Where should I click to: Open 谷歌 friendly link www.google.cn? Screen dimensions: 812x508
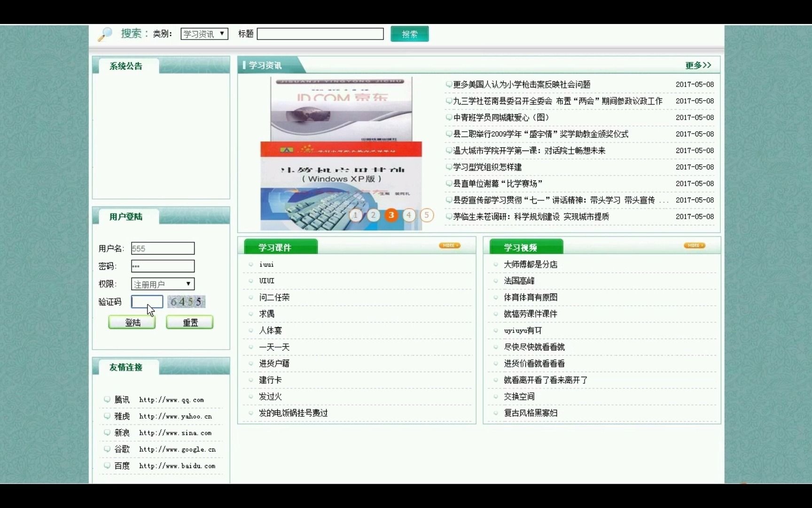(165, 449)
